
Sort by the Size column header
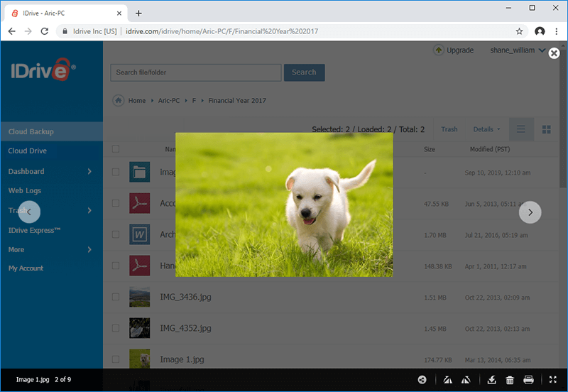click(x=430, y=149)
